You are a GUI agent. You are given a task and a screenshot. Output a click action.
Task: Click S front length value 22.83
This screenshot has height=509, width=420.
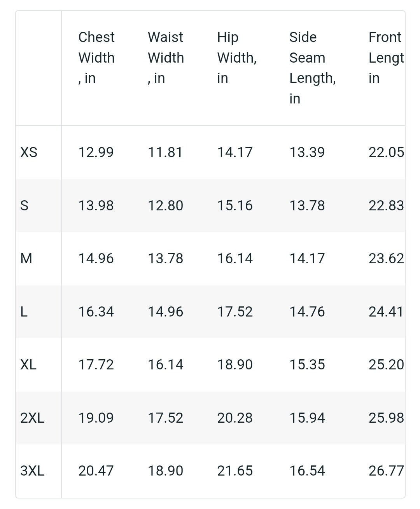386,205
